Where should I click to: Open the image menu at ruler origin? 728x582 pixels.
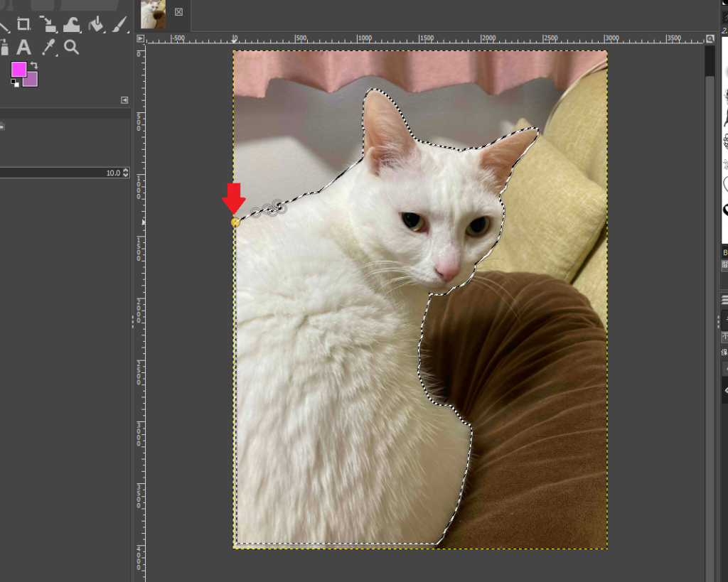point(140,38)
